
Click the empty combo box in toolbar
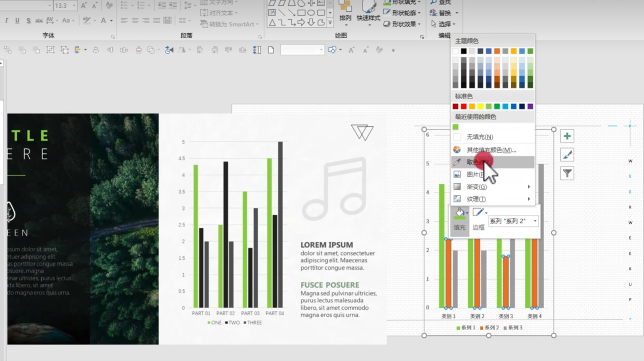(302, 50)
